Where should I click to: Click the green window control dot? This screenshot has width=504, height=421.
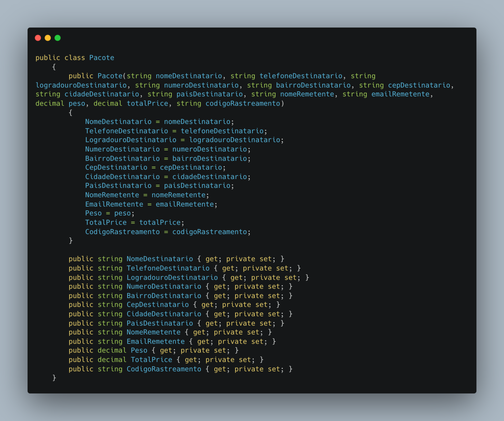(57, 38)
